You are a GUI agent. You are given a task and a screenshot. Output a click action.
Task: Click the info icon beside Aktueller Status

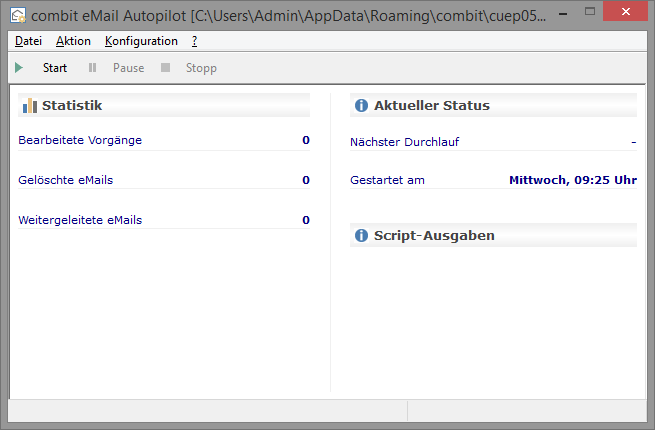(x=361, y=105)
